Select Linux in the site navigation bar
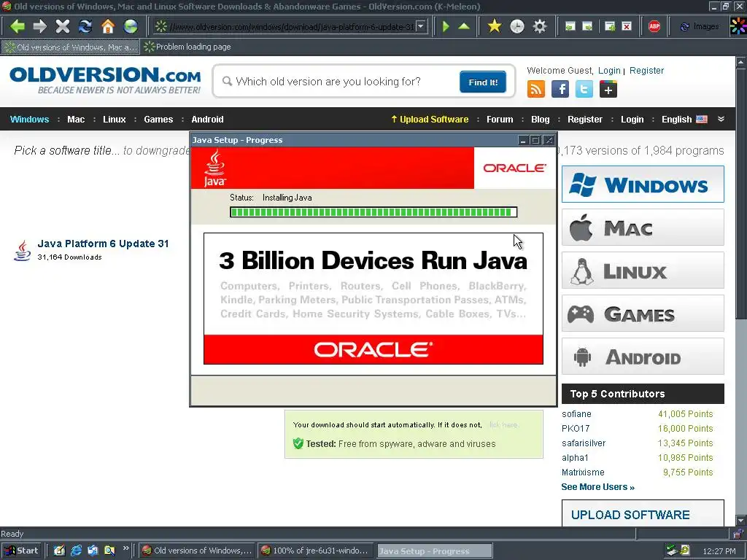The width and height of the screenshot is (747, 560). [x=115, y=119]
